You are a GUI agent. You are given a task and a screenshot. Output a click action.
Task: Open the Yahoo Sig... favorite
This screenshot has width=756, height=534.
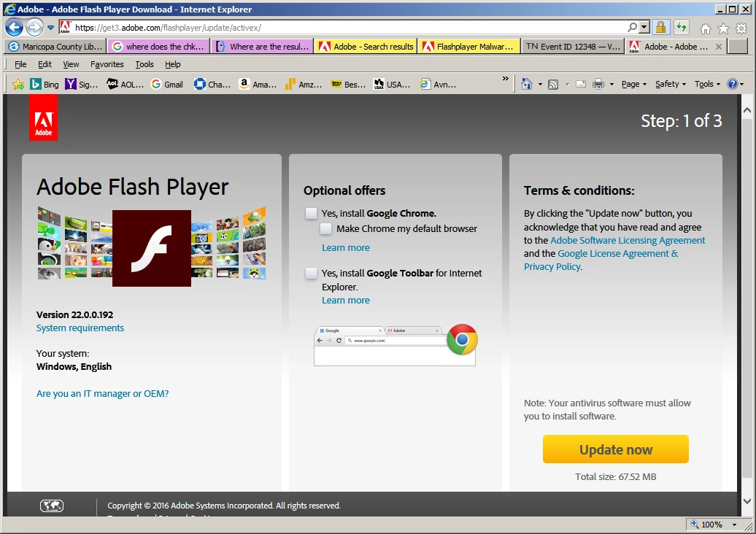82,85
